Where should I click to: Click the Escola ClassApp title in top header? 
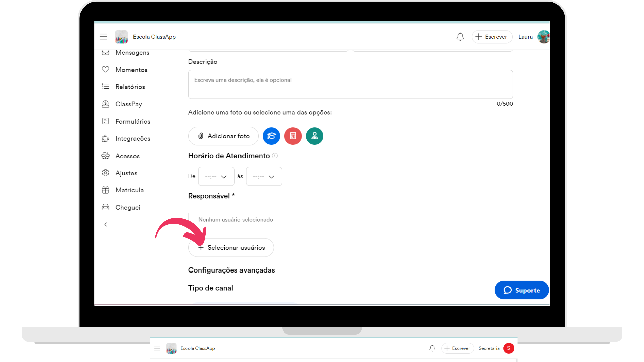pyautogui.click(x=154, y=37)
